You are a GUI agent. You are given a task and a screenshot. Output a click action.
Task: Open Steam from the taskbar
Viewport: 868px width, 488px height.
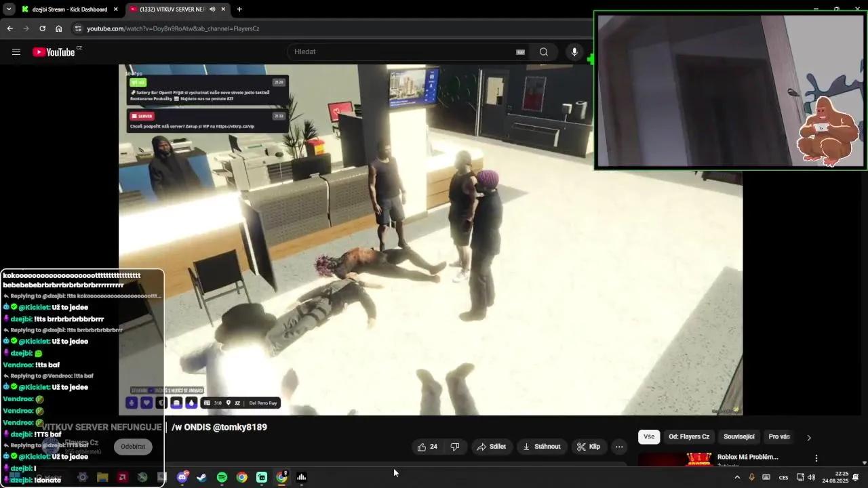click(x=201, y=477)
